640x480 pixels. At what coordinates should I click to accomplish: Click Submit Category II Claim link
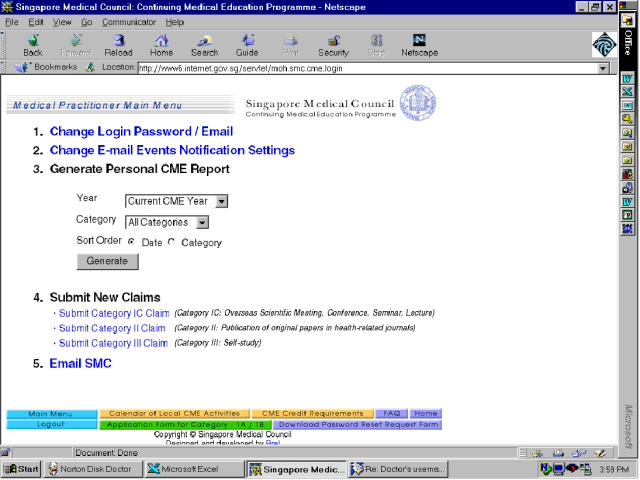pos(112,328)
